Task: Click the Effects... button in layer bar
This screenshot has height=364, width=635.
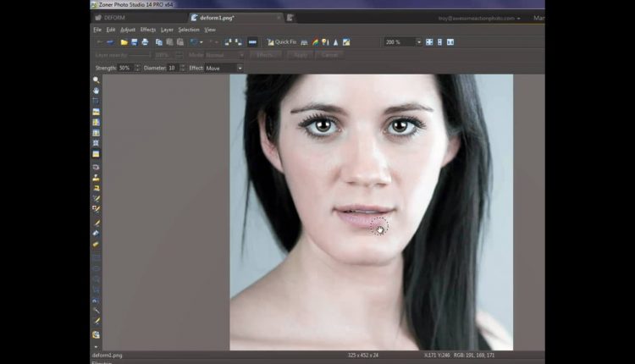Action: tap(266, 55)
